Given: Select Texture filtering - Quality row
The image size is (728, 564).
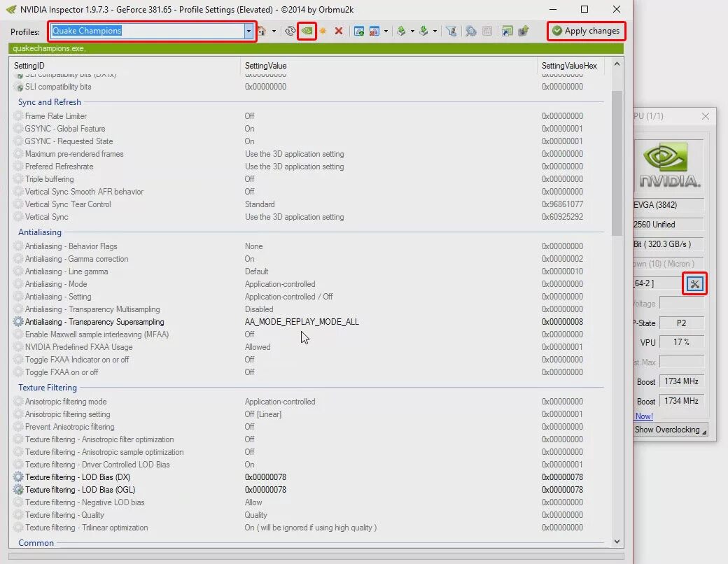Looking at the screenshot, I should coord(307,515).
